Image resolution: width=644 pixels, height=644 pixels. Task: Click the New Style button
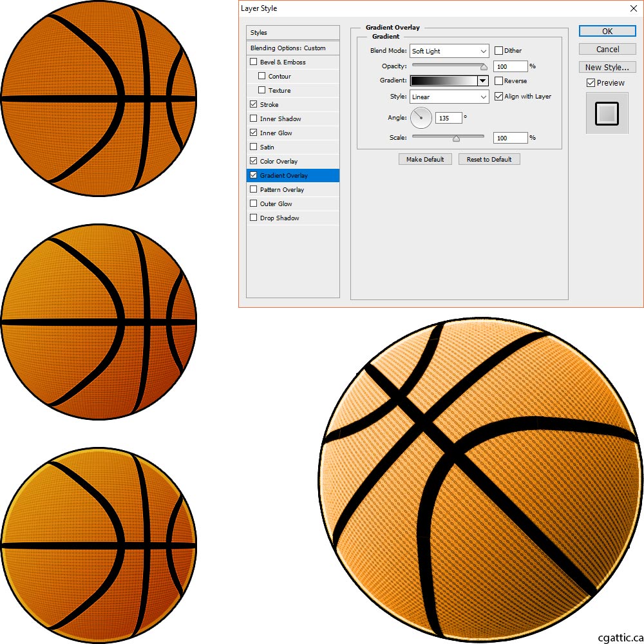(x=606, y=67)
